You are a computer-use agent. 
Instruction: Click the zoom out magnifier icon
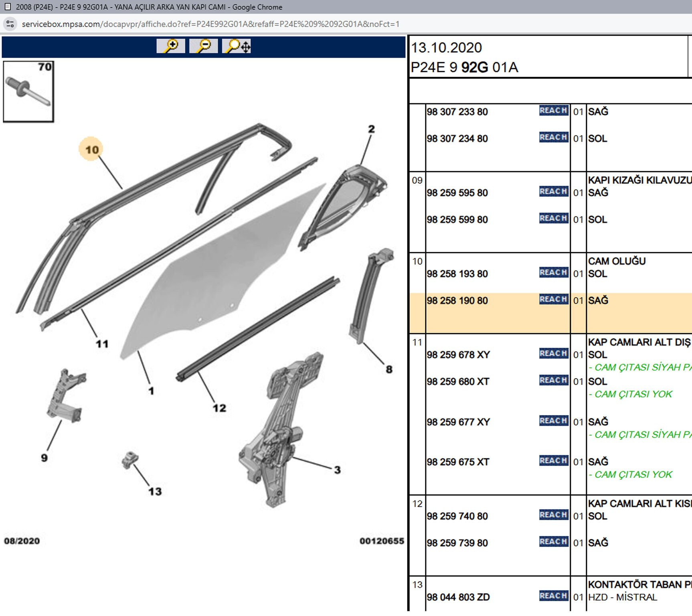coord(204,46)
